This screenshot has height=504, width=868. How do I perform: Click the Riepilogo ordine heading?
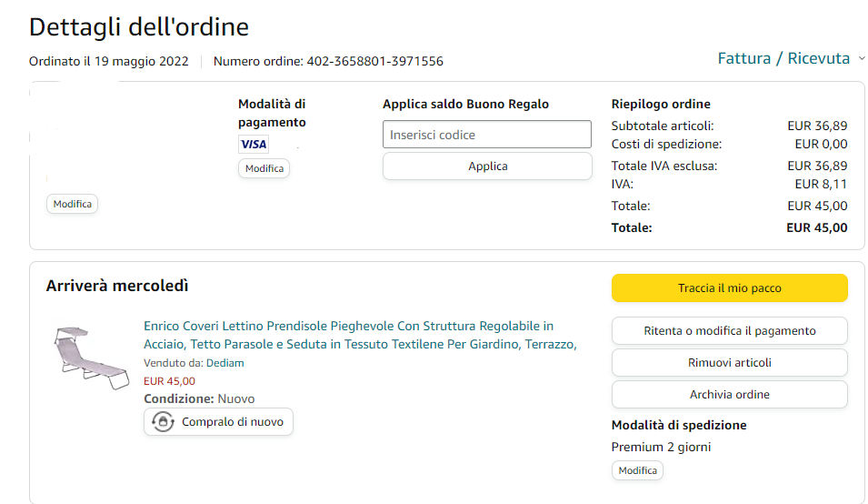pyautogui.click(x=661, y=104)
